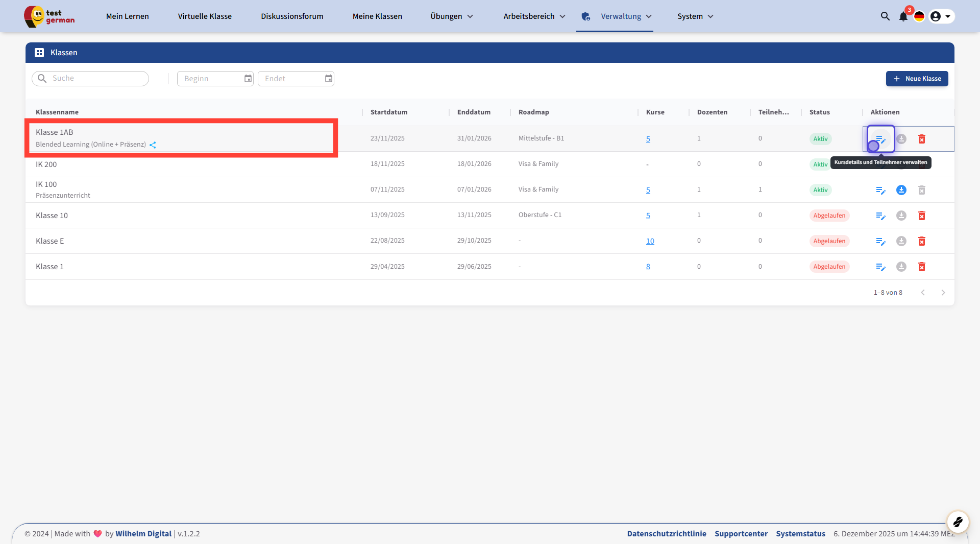Click the edit details icon for Klasse E
980x544 pixels.
click(880, 241)
